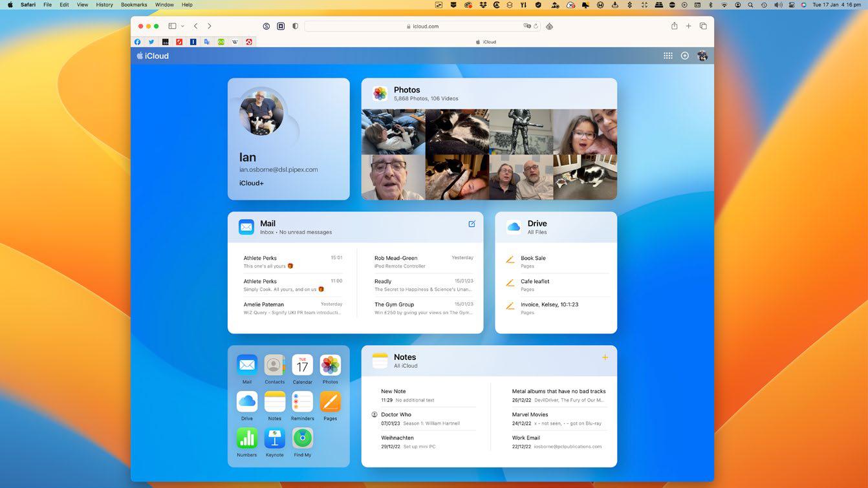
Task: Open the Find My app icon
Action: pos(302,438)
